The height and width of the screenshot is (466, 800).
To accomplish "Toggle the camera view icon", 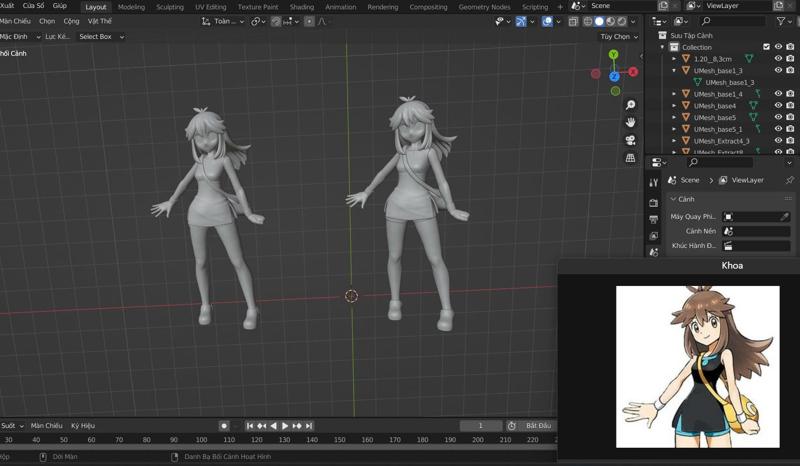I will [x=630, y=140].
